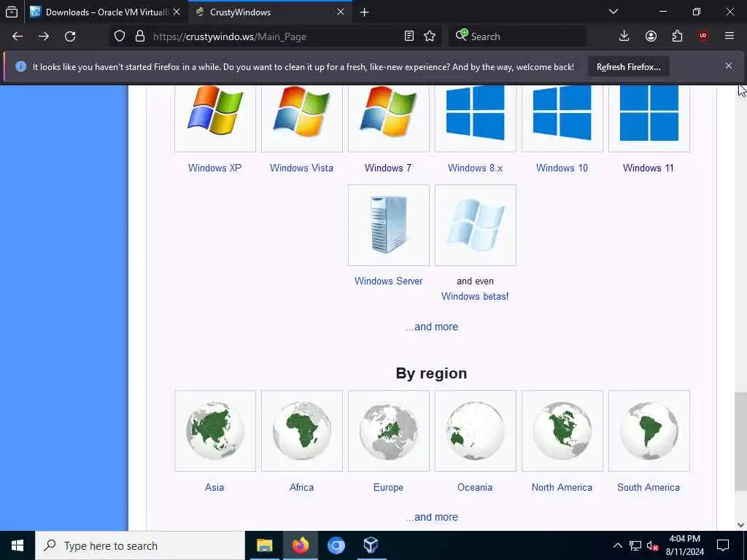The width and height of the screenshot is (747, 560).
Task: Close the Downloads – Oracle VM VirtualBox tab
Action: [x=177, y=12]
